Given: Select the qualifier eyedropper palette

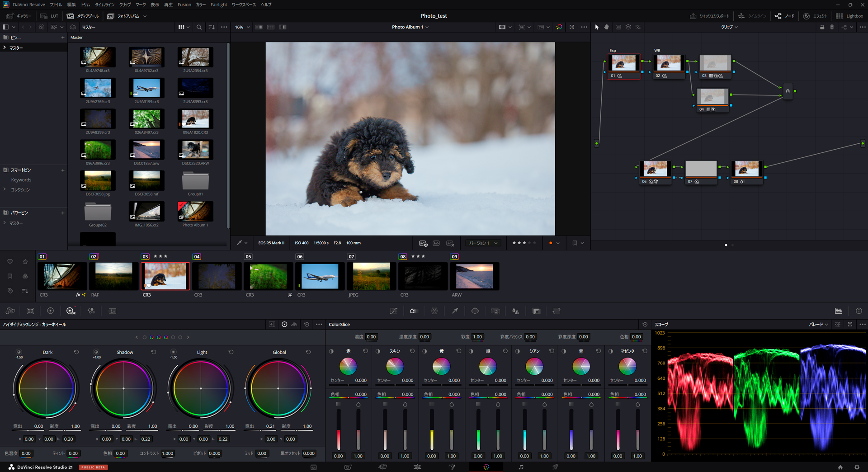Looking at the screenshot, I should pos(455,311).
